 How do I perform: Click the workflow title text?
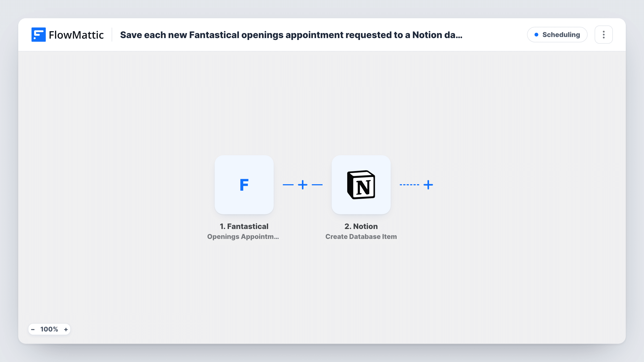[x=291, y=35]
